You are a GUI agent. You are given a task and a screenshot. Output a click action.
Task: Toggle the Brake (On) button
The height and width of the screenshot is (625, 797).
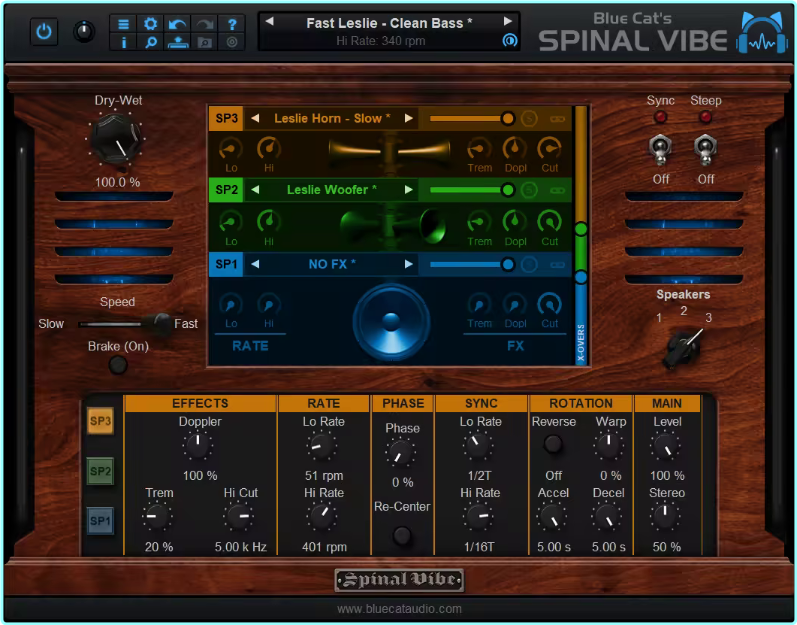(x=118, y=365)
